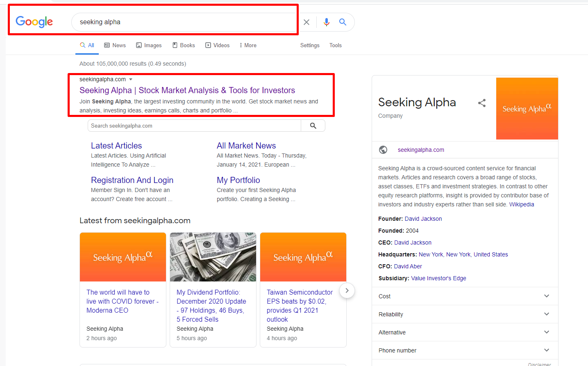Click the Taiwan Semiconductor article thumbnail
Screen dimensions: 588x366
click(303, 257)
